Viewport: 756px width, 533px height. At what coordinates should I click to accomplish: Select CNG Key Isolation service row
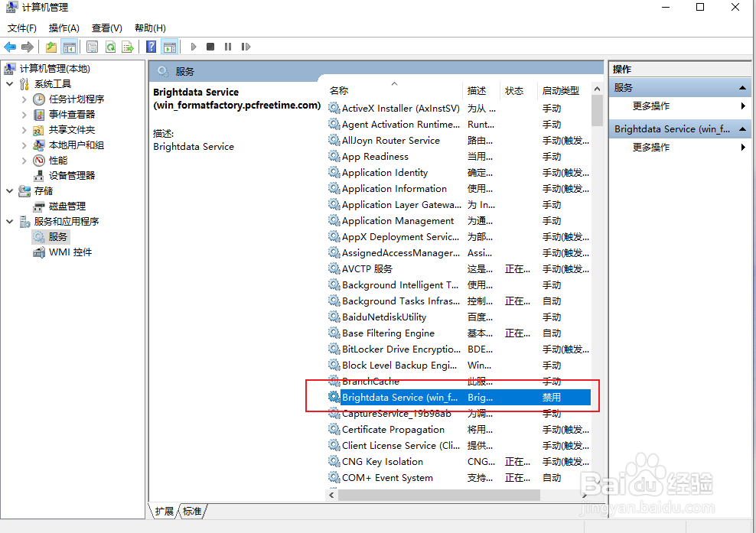tap(458, 462)
